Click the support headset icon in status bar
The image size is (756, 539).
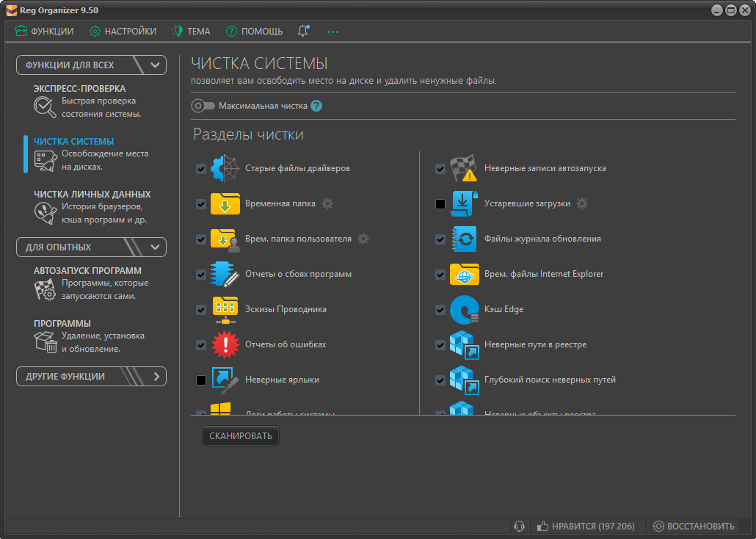click(x=519, y=526)
